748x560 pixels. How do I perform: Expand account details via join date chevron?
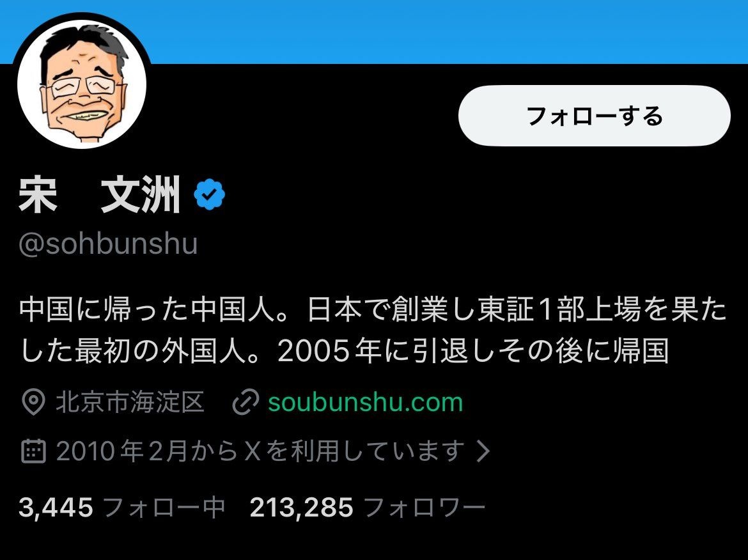[x=483, y=451]
